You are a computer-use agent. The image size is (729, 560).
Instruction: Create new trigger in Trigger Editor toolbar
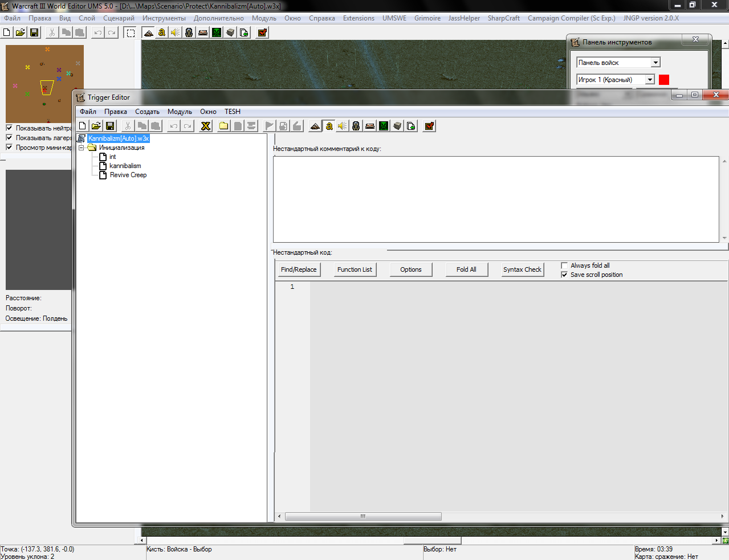(x=238, y=126)
